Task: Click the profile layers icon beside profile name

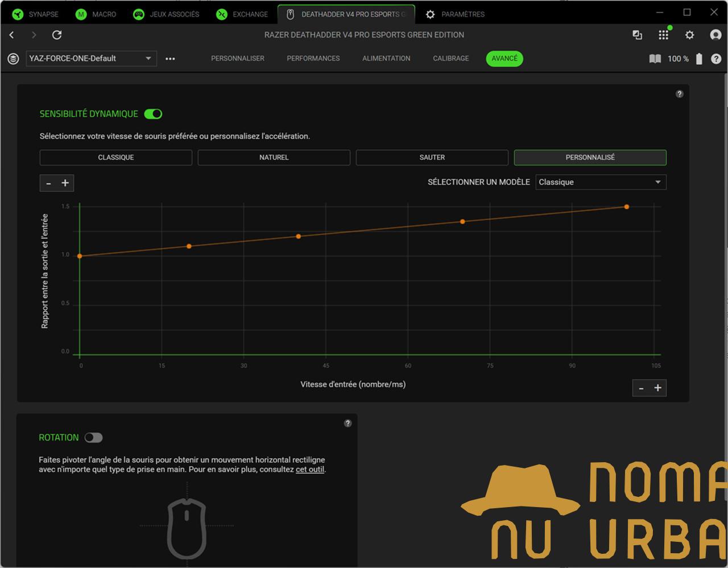Action: point(13,59)
